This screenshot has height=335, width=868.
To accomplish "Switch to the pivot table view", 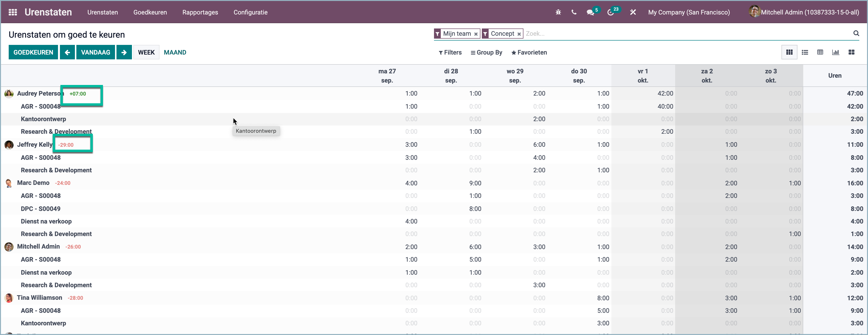I will (x=820, y=52).
